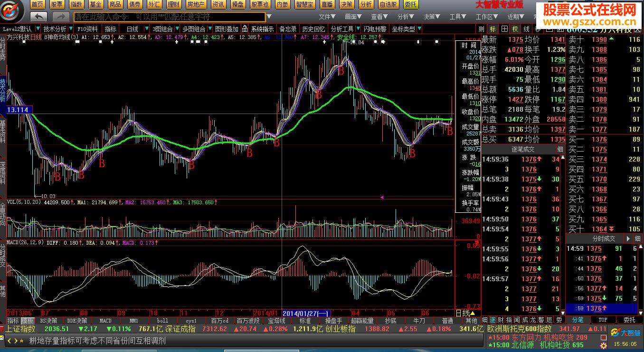Select the 短 icon tab
This screenshot has height=352, width=644.
549,320
